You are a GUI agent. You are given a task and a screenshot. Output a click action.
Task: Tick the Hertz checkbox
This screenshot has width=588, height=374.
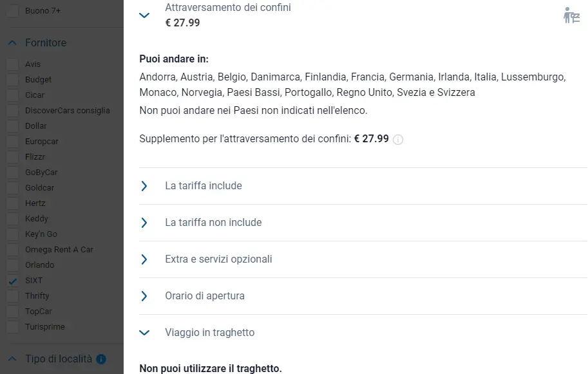coord(12,203)
